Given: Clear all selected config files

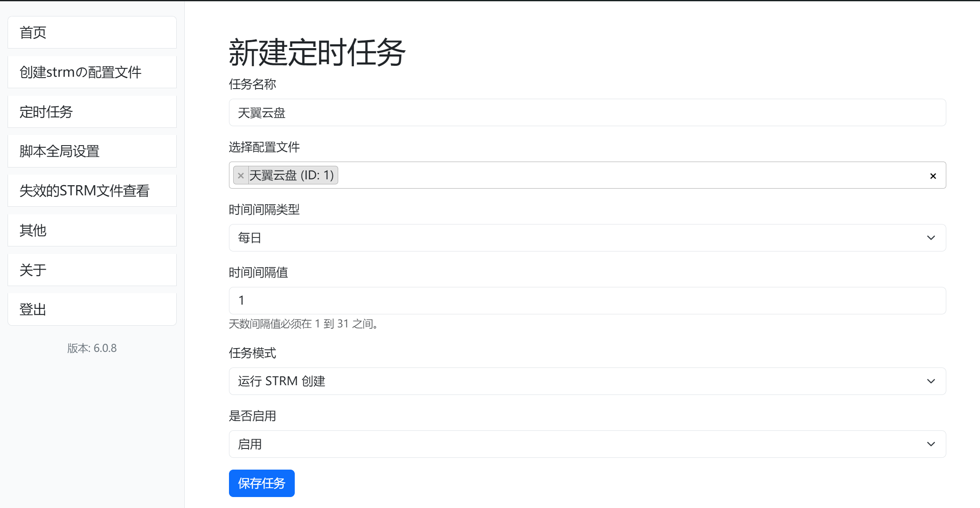Looking at the screenshot, I should [x=933, y=176].
